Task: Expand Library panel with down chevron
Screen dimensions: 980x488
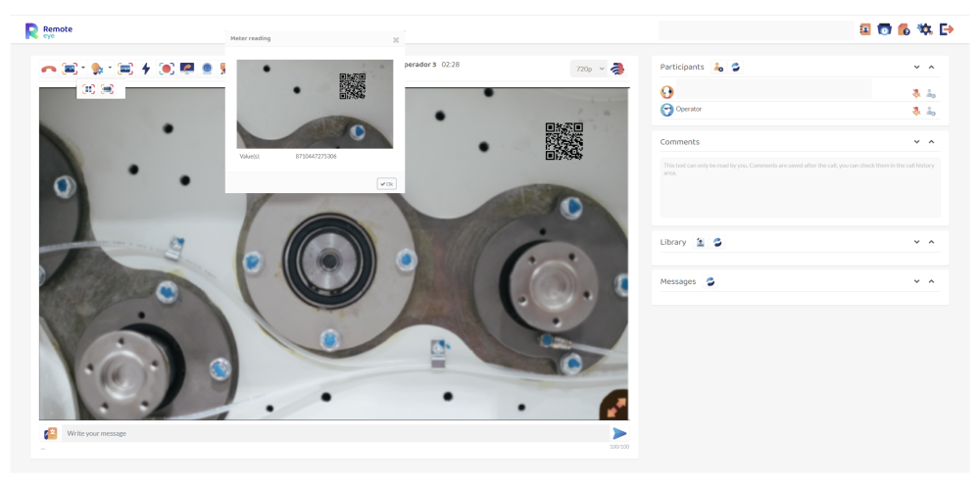Action: coord(917,242)
